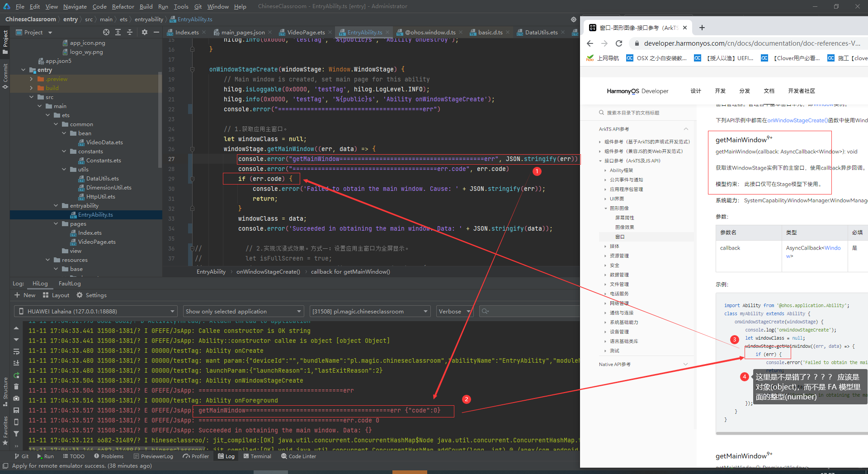Toggle Structure side panel
The image size is (868, 474).
click(x=5, y=391)
